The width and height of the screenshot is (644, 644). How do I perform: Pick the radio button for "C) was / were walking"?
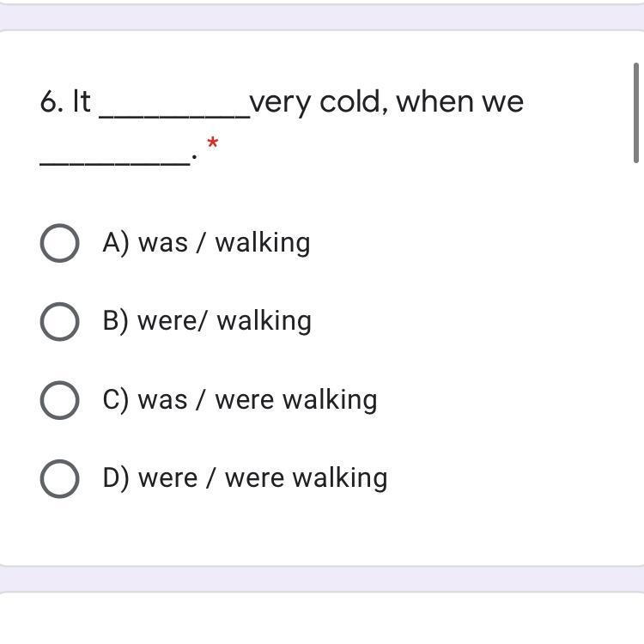click(x=59, y=400)
